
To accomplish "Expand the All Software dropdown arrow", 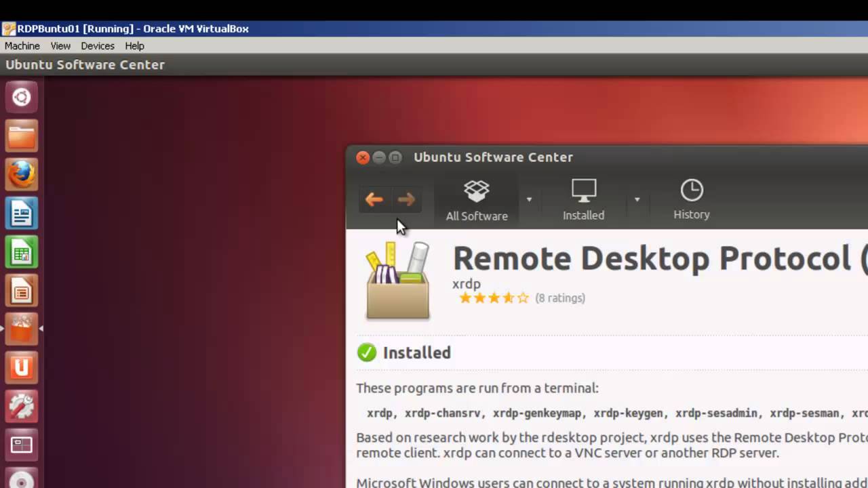I will pos(529,199).
